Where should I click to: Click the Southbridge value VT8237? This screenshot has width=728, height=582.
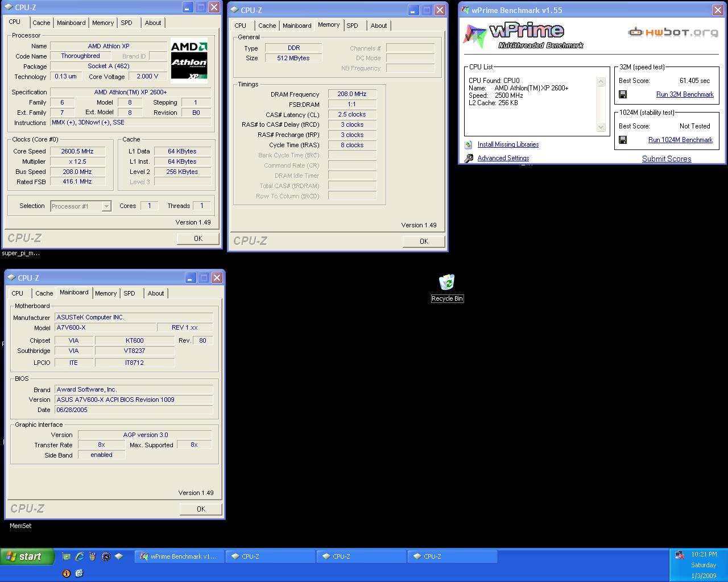pos(135,351)
